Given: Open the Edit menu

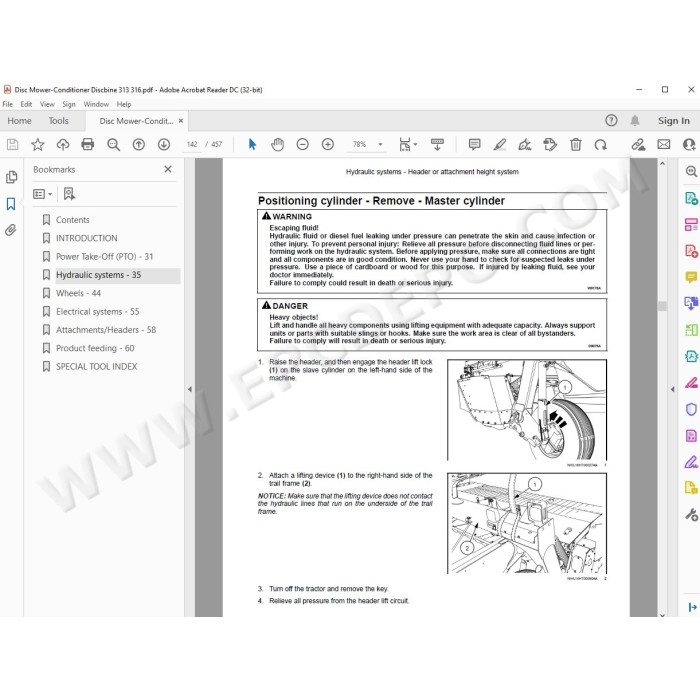Looking at the screenshot, I should point(26,104).
